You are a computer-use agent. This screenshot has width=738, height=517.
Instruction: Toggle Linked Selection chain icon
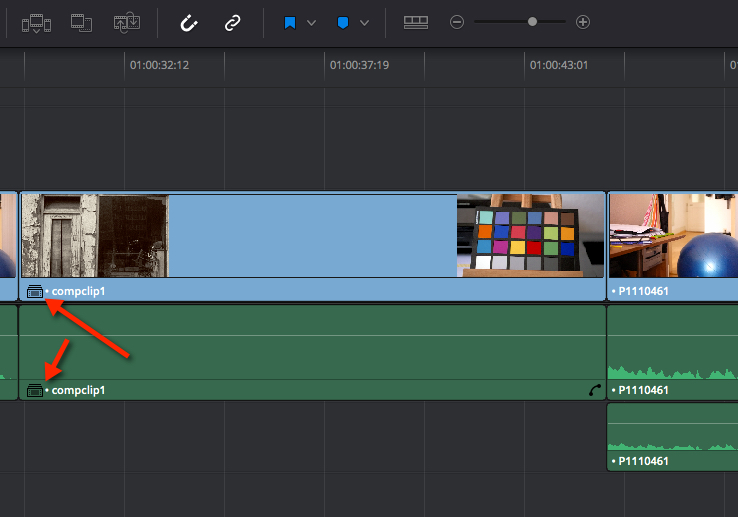click(x=233, y=22)
